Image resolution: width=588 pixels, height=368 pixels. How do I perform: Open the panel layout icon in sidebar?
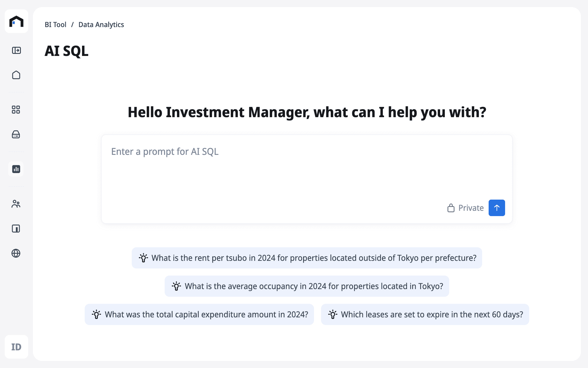(16, 228)
